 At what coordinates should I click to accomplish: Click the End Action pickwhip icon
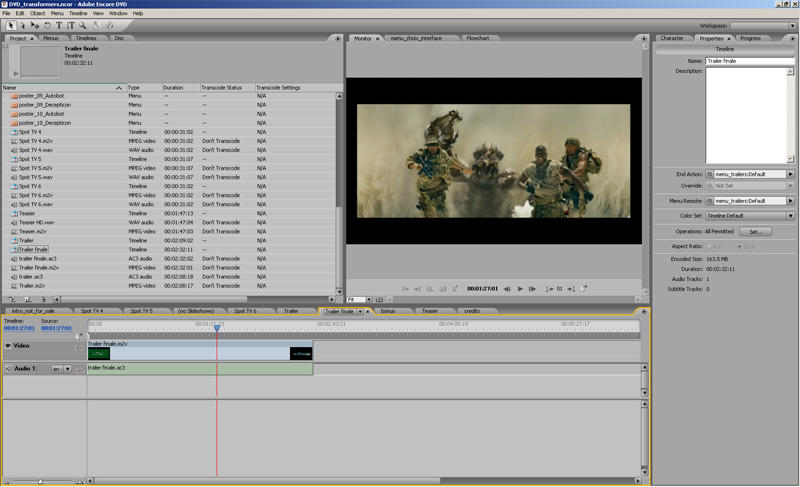pyautogui.click(x=709, y=174)
